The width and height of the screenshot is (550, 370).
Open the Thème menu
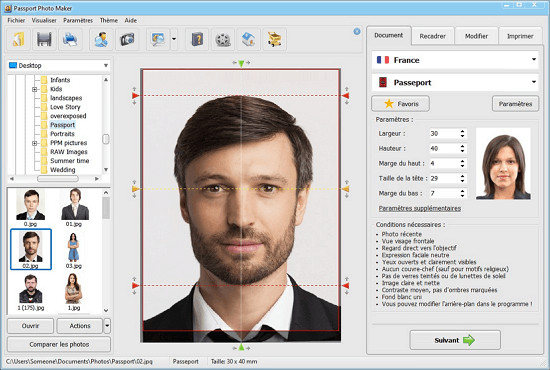tap(109, 20)
